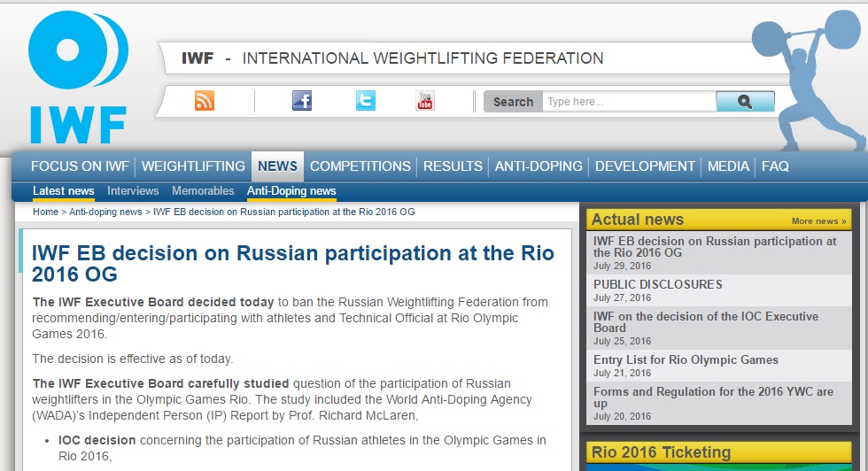Focus the 'Type here...' search field
The image size is (868, 471).
click(629, 101)
